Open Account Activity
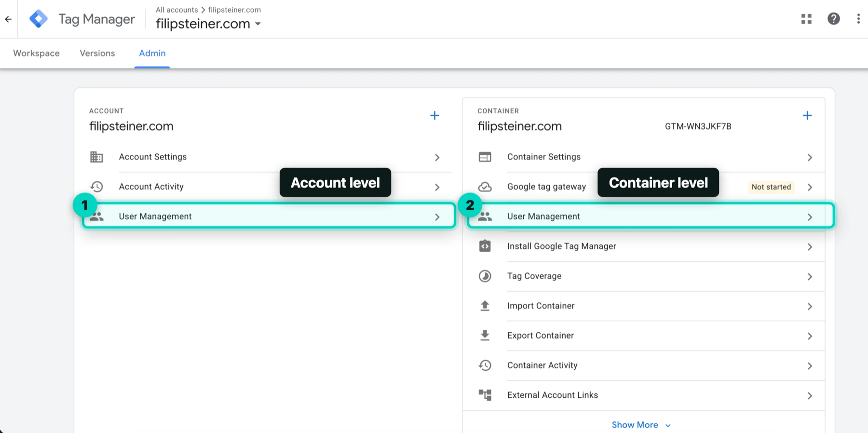 point(151,187)
